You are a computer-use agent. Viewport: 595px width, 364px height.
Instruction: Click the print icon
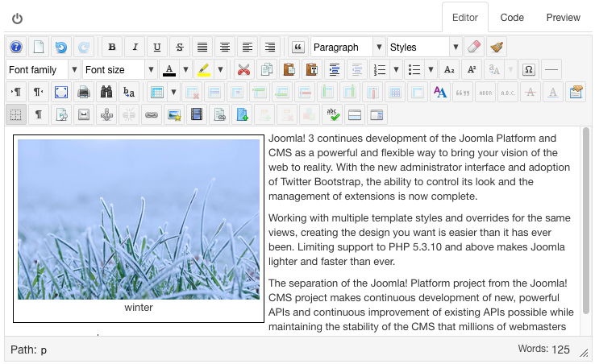pos(84,93)
